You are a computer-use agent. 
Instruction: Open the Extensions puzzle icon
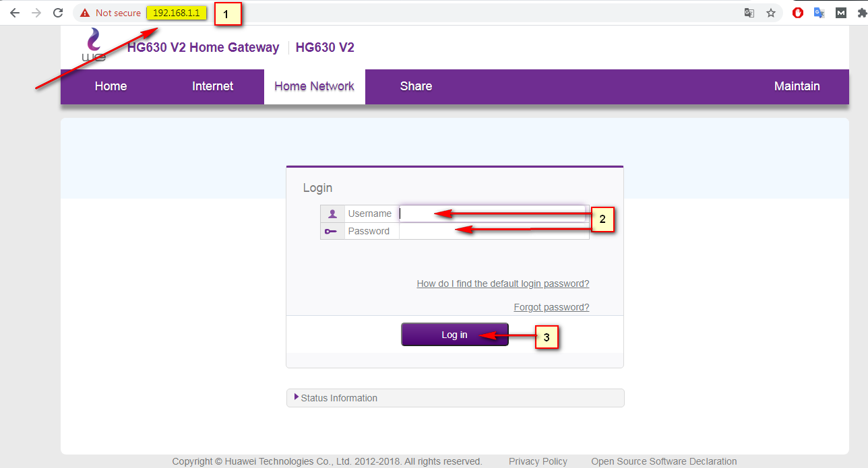[x=862, y=13]
